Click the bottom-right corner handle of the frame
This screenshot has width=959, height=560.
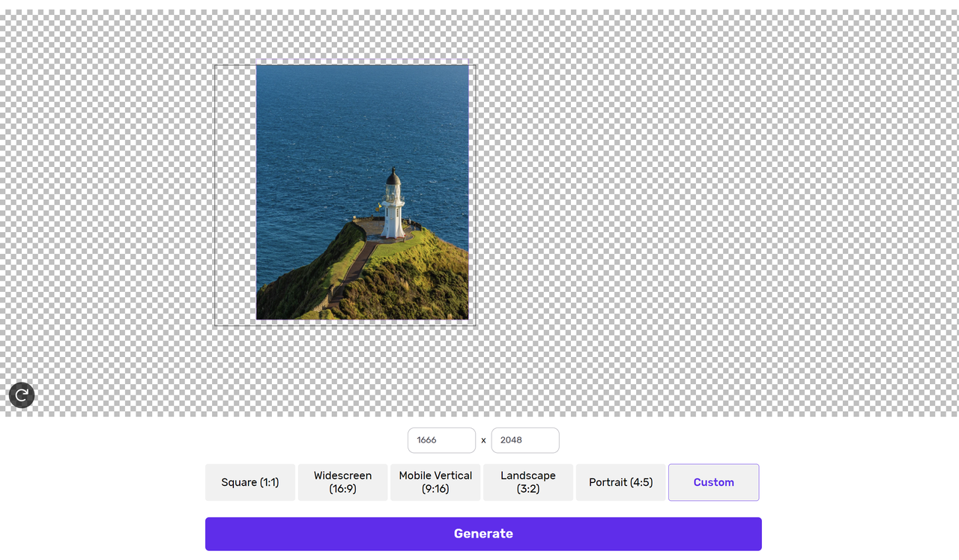point(477,324)
